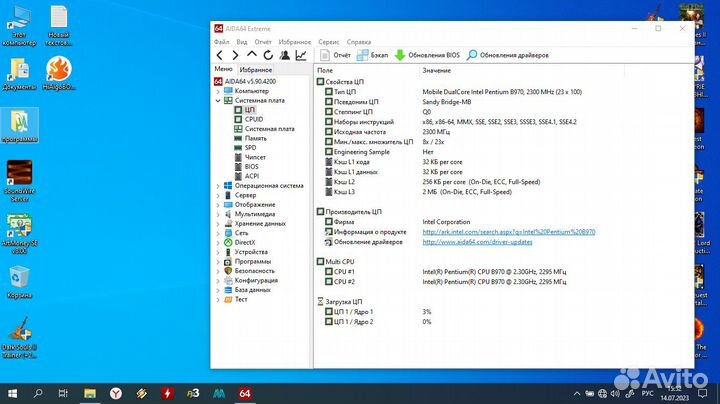This screenshot has width=720, height=404.
Task: Open the graph chart icon in toolbar
Action: pyautogui.click(x=301, y=55)
